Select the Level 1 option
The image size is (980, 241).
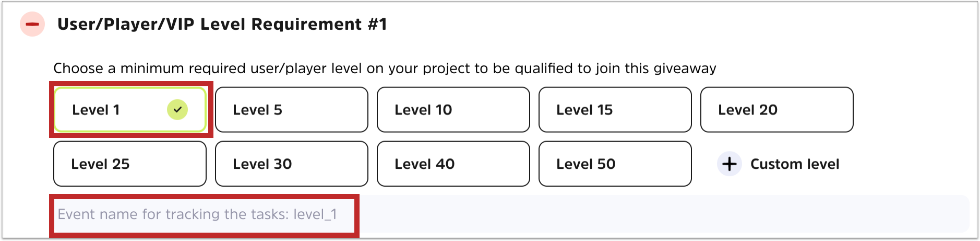104,110
